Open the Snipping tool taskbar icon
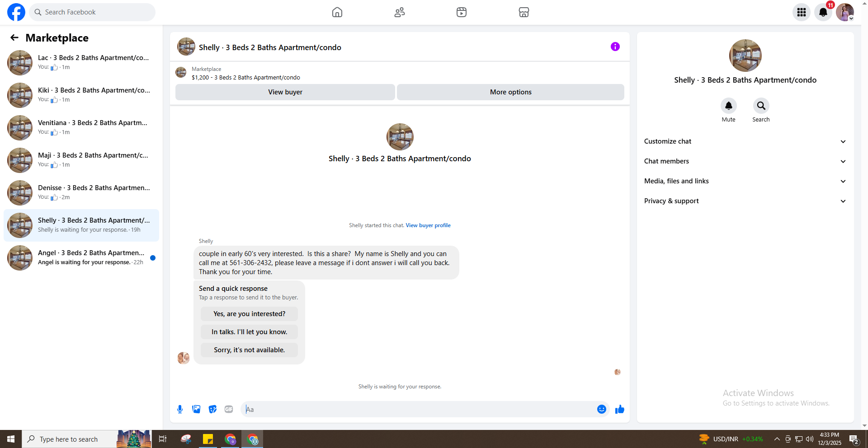868x448 pixels. (186, 439)
